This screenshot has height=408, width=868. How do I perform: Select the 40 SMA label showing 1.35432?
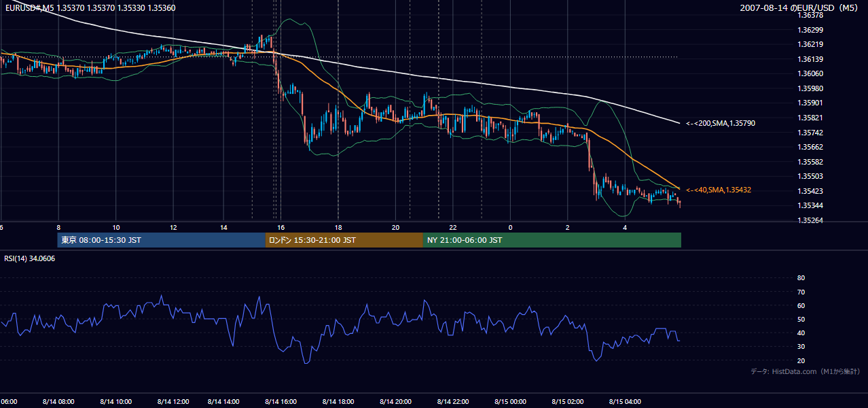(x=719, y=190)
